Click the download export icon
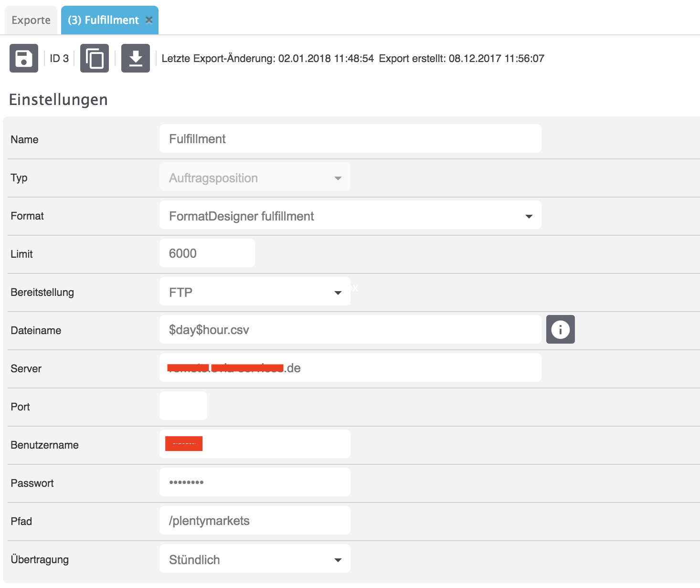This screenshot has width=700, height=588. (x=136, y=58)
